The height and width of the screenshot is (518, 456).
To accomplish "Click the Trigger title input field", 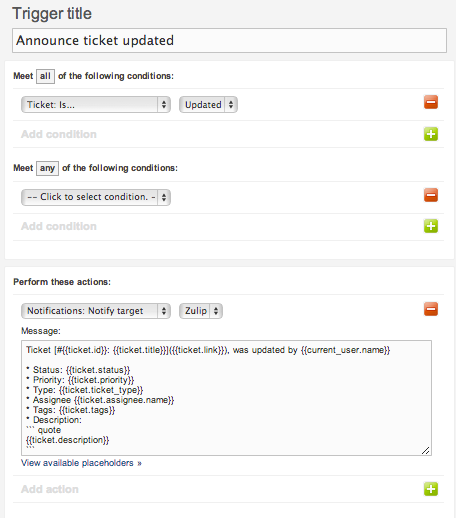I will pos(229,40).
